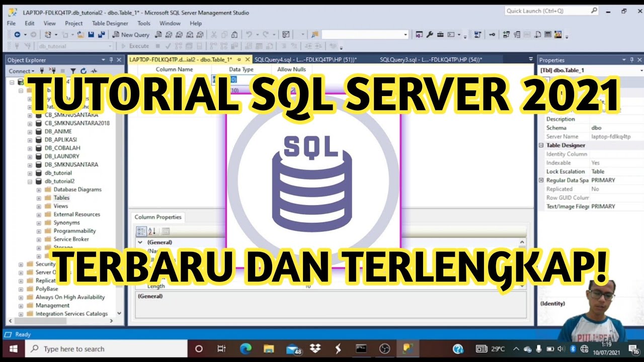The width and height of the screenshot is (644, 362).
Task: Click the Toolbox icon in toolbar
Action: tap(440, 35)
